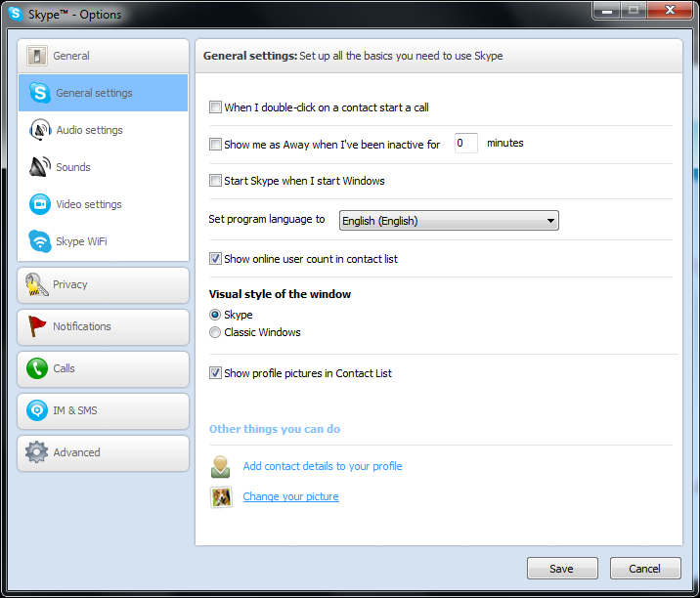Viewport: 700px width, 598px height.
Task: Click the Notifications red flag icon
Action: click(x=37, y=326)
